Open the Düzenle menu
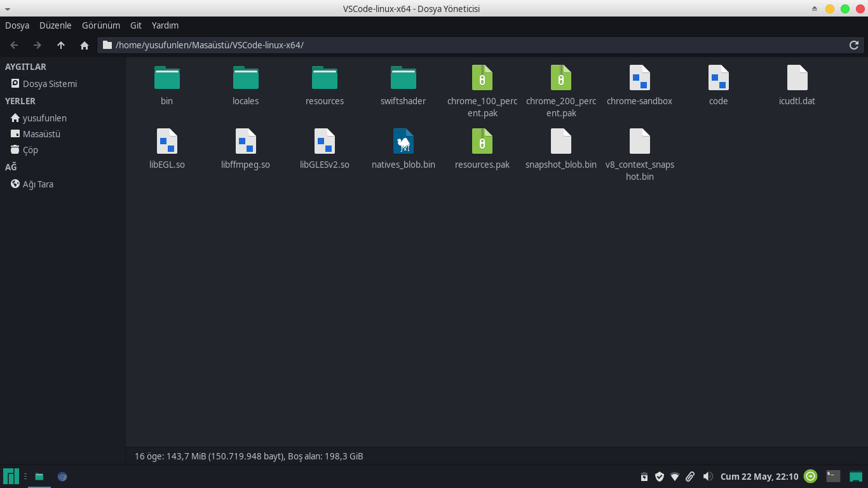868x488 pixels. tap(55, 25)
